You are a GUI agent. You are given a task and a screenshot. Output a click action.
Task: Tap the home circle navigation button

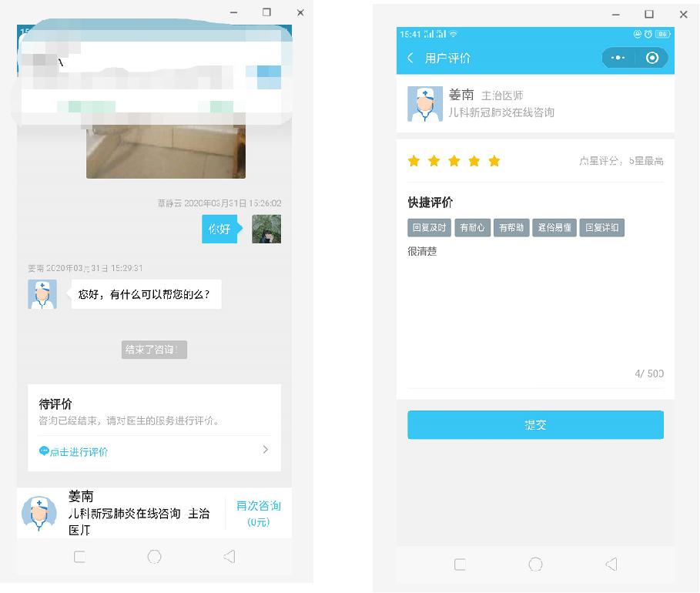tap(535, 565)
